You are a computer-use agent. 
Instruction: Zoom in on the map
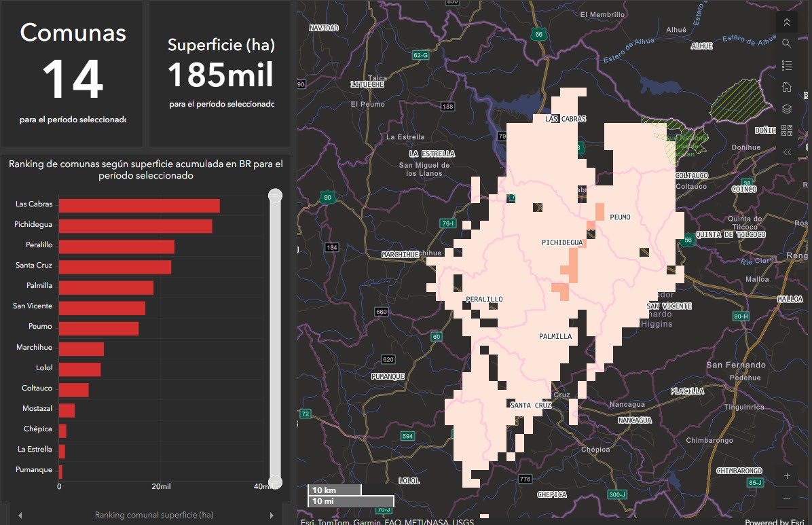787,475
